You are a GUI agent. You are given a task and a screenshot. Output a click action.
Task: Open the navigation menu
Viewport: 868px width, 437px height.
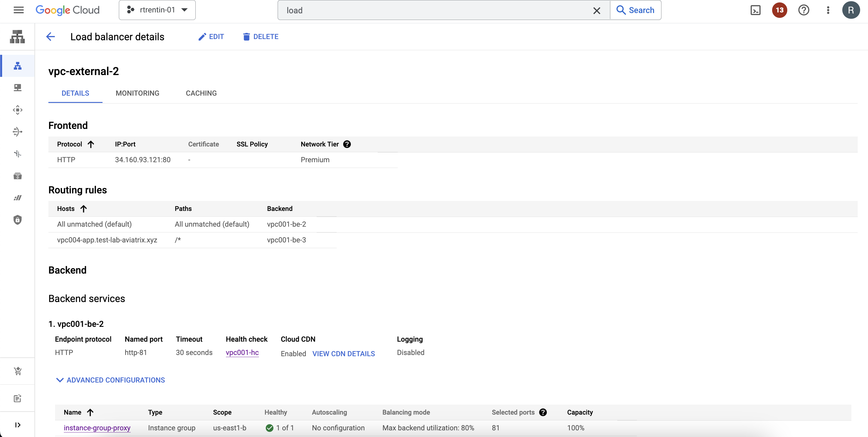[18, 10]
